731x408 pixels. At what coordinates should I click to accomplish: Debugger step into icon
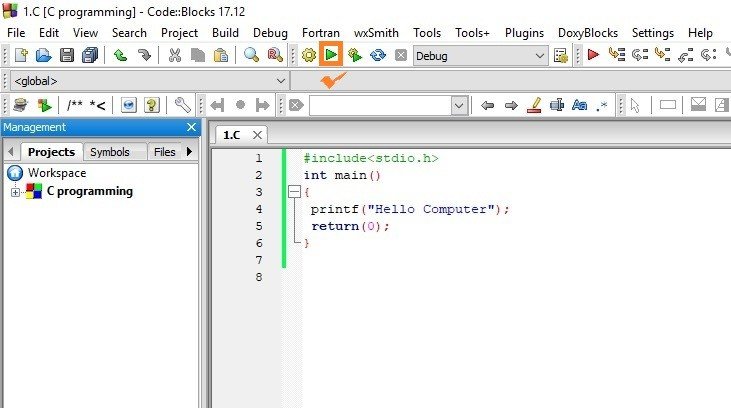[662, 55]
